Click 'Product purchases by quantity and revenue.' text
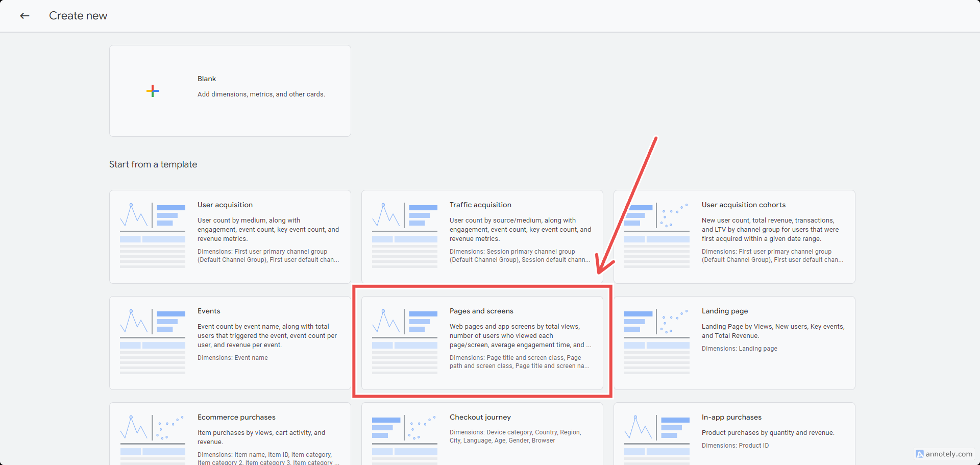 pyautogui.click(x=768, y=433)
